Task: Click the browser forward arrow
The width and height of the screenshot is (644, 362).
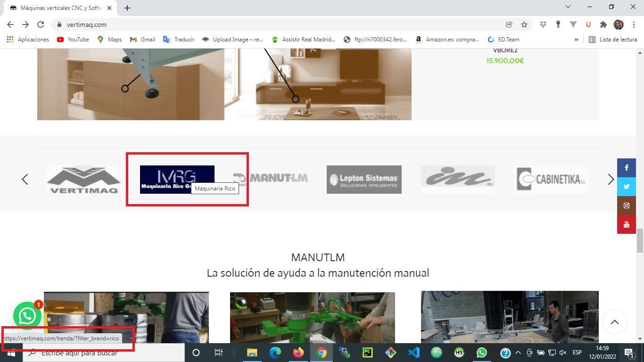Action: pyautogui.click(x=25, y=25)
